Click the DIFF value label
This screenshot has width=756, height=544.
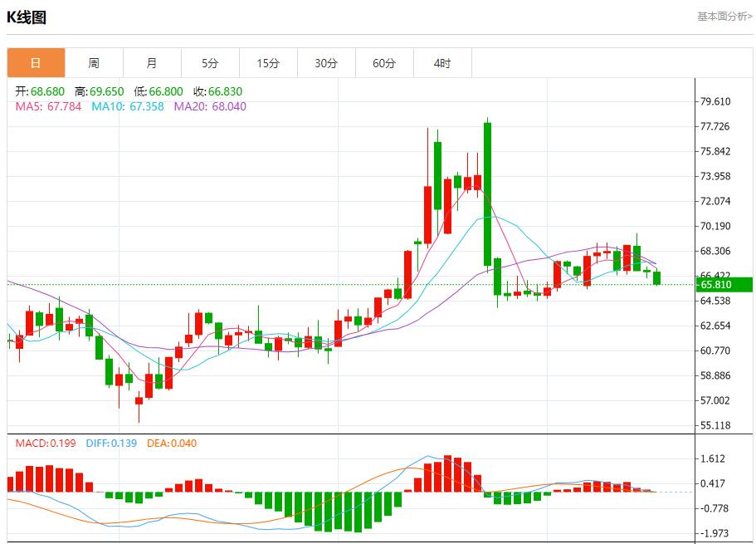point(110,444)
